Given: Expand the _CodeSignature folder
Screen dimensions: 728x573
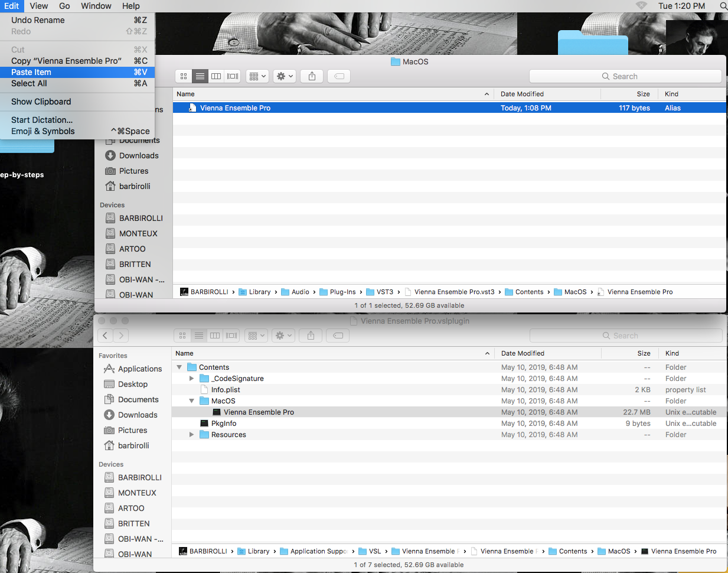Looking at the screenshot, I should pyautogui.click(x=191, y=379).
